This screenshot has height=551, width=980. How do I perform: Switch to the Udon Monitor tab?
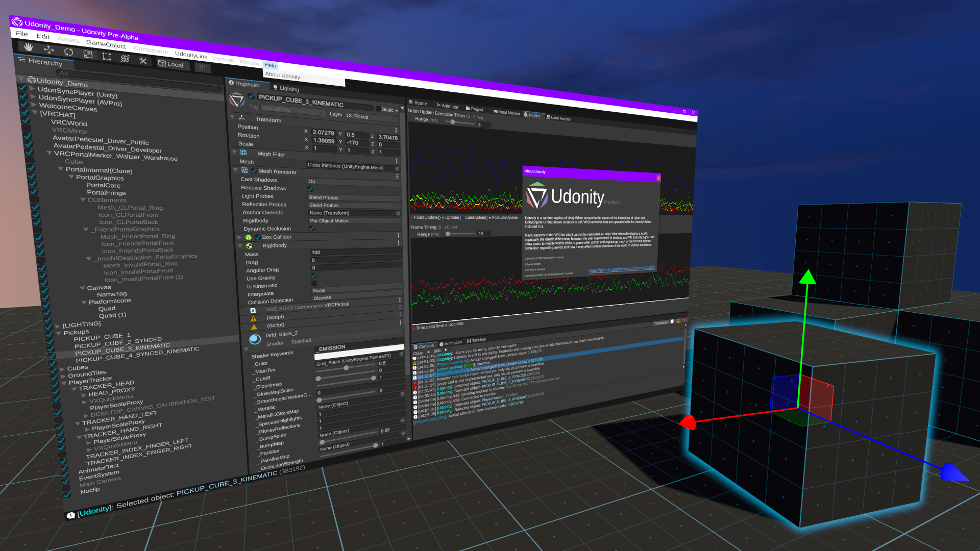tap(558, 118)
